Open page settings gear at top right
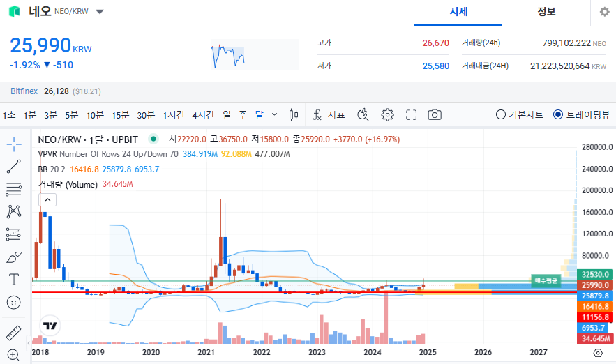 [605, 12]
